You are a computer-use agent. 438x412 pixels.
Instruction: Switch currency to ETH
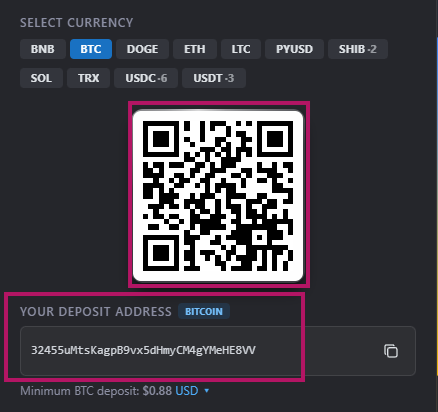tap(195, 49)
